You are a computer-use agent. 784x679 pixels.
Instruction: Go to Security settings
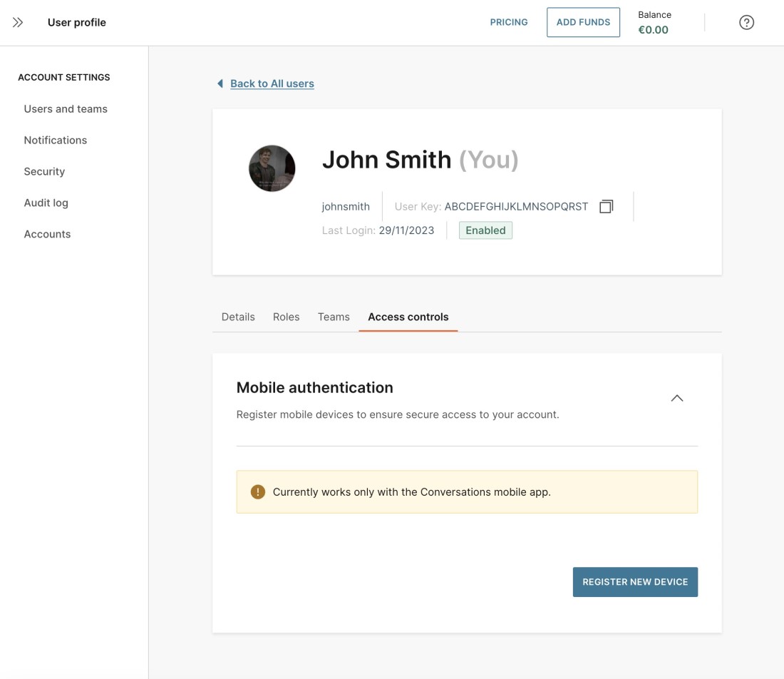(x=44, y=172)
